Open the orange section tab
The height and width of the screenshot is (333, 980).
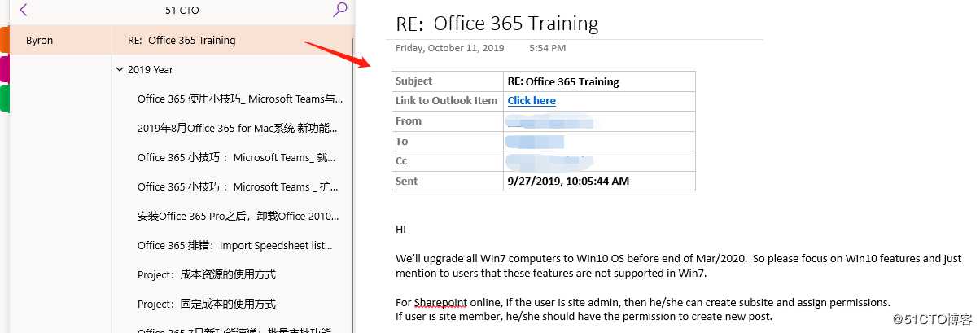(x=4, y=39)
